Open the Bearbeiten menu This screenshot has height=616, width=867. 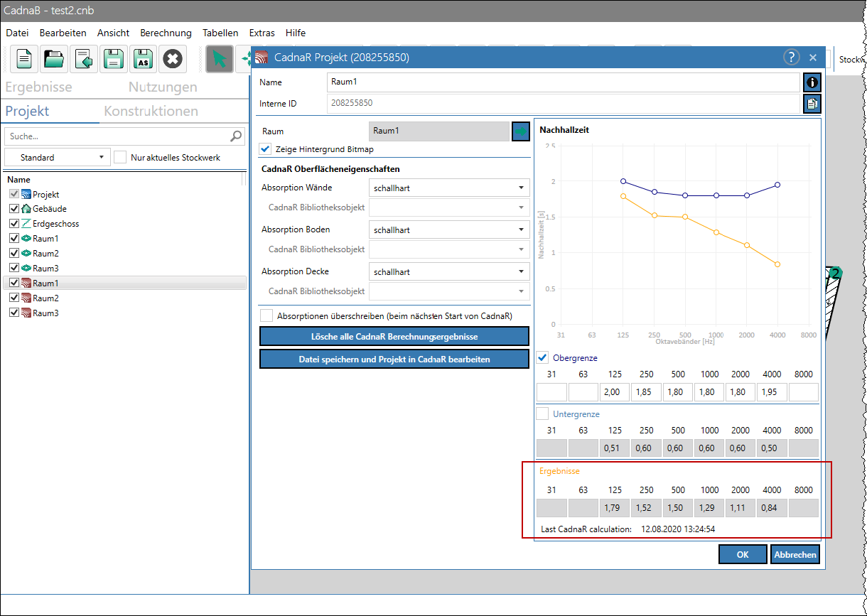(63, 33)
